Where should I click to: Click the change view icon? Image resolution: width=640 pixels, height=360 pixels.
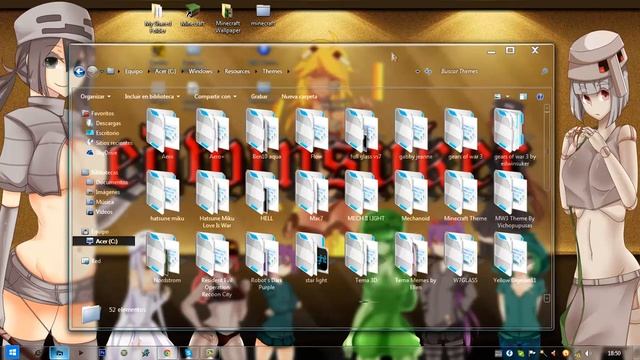click(498, 97)
